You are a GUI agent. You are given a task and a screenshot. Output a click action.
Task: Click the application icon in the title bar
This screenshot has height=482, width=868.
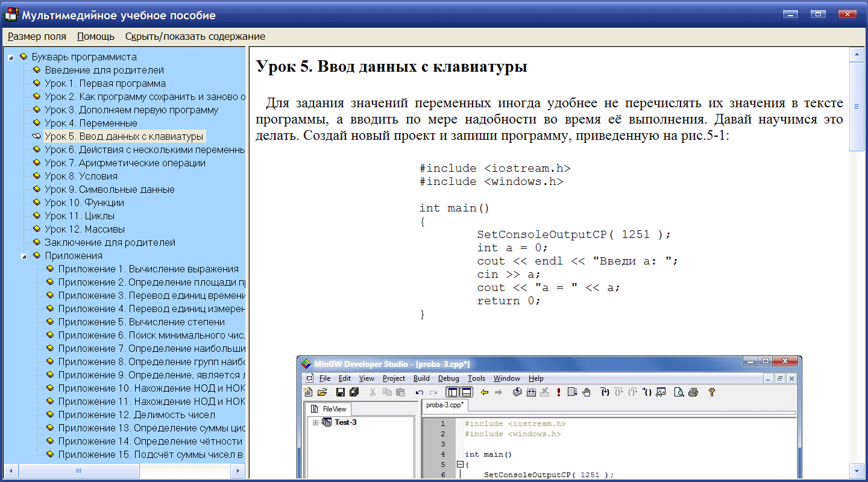pyautogui.click(x=11, y=15)
